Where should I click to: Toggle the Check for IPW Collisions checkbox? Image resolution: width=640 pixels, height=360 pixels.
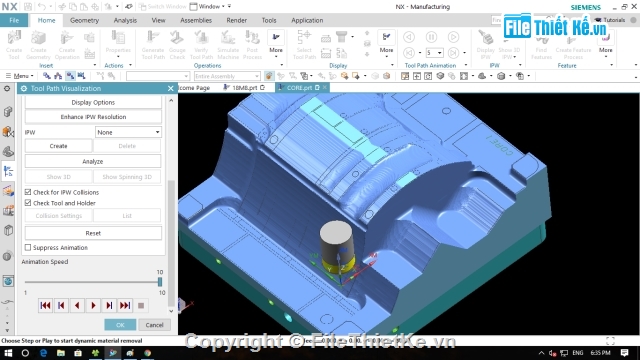tap(28, 192)
